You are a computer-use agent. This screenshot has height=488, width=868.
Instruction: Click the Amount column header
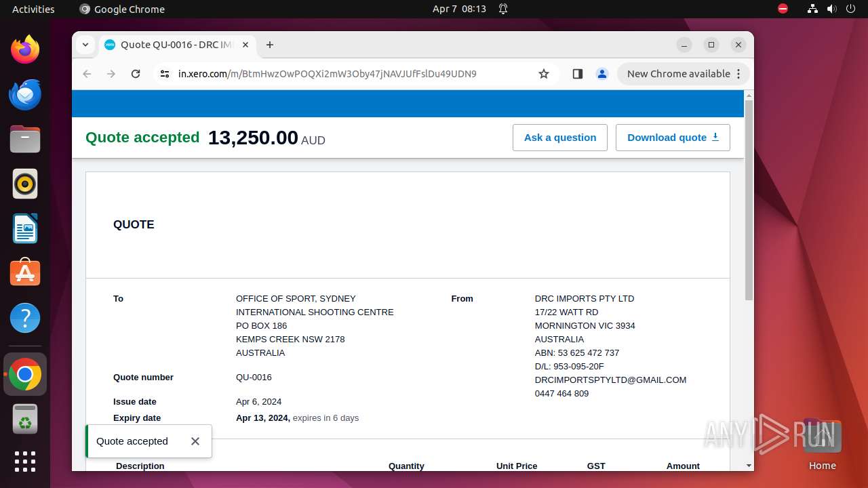[x=683, y=466]
